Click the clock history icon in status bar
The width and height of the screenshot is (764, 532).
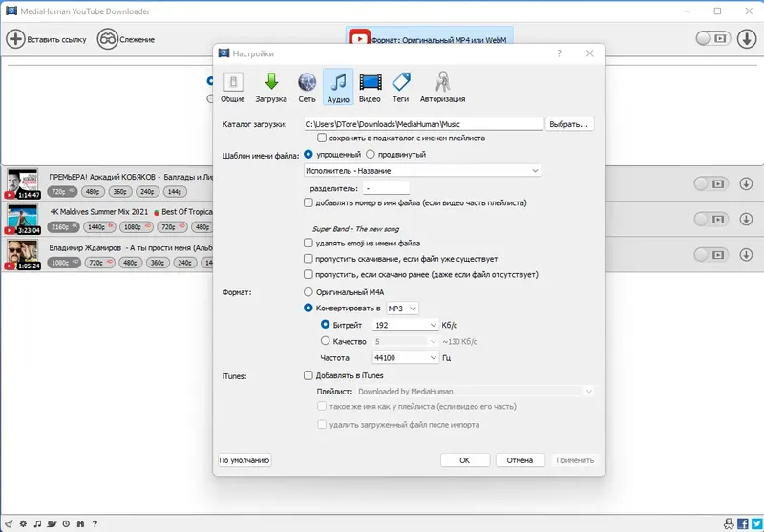(66, 523)
